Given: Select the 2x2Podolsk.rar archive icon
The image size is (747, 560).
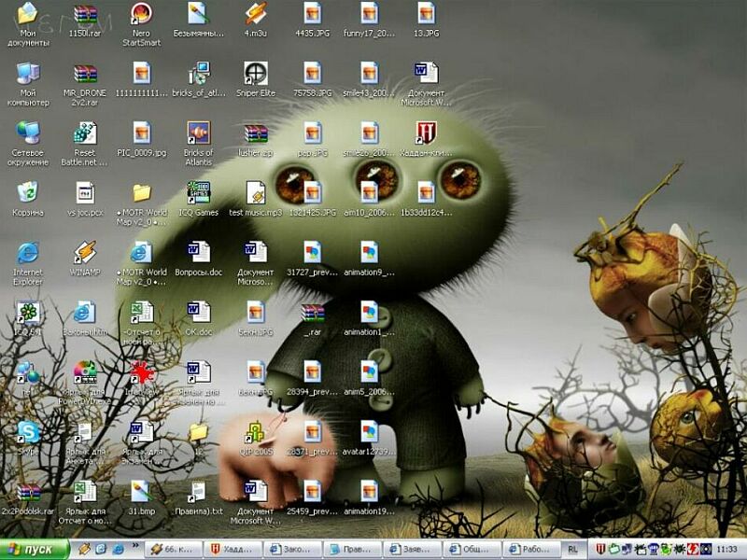Looking at the screenshot, I should pos(28,493).
